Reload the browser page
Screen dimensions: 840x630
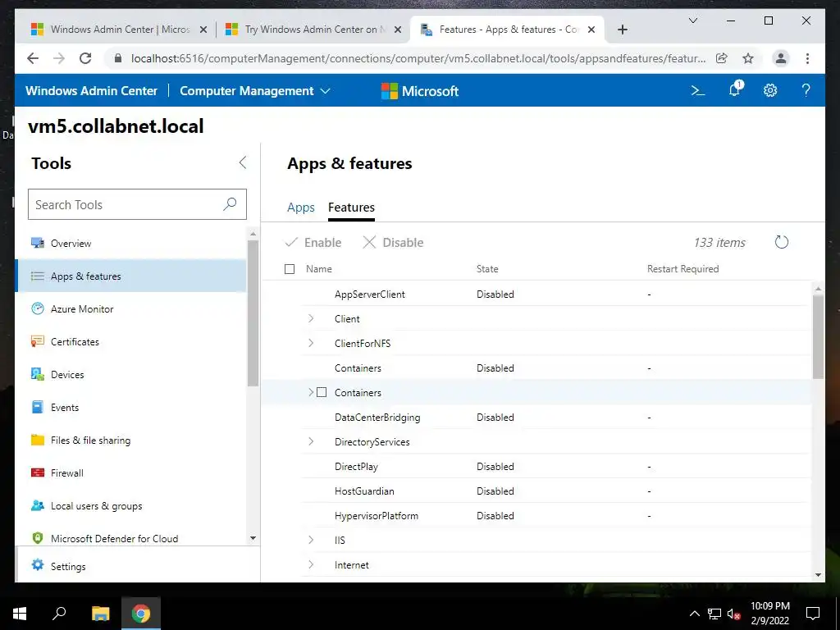click(85, 58)
